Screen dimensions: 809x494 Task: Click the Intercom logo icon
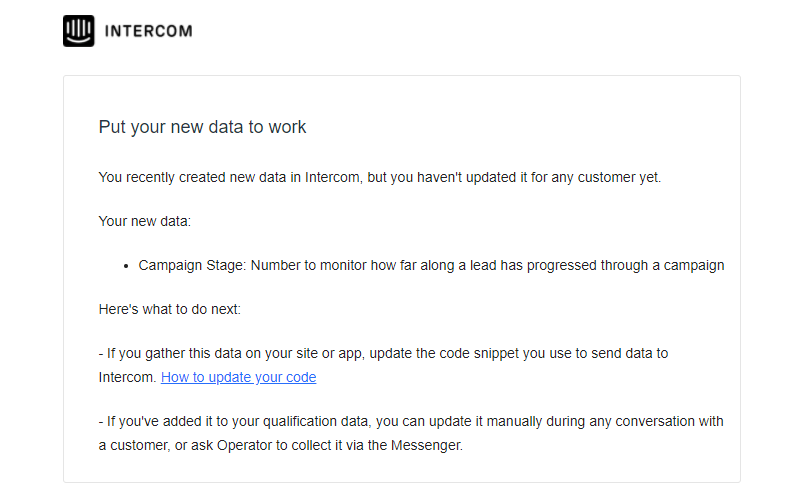78,31
